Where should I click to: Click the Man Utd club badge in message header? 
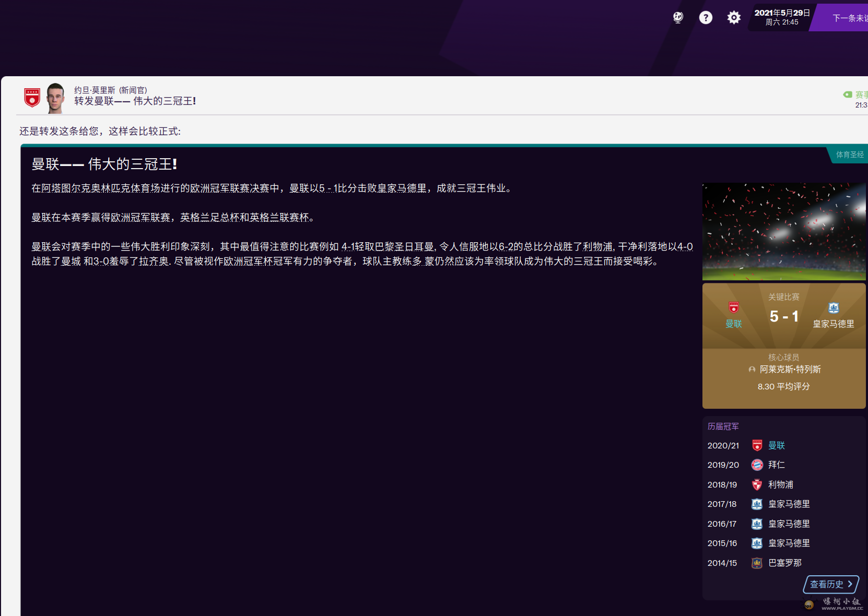pos(32,97)
